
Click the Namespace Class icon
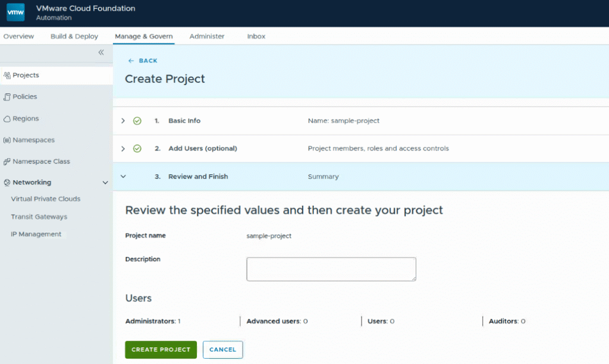[7, 162]
